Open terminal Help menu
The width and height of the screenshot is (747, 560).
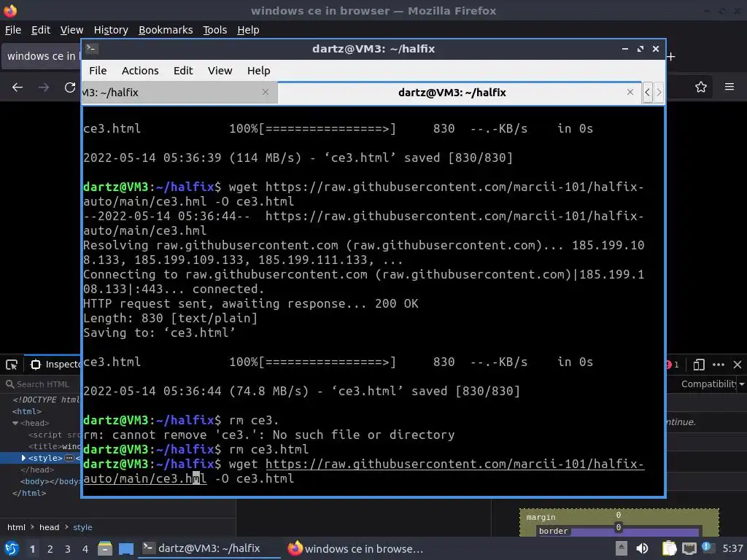tap(259, 71)
